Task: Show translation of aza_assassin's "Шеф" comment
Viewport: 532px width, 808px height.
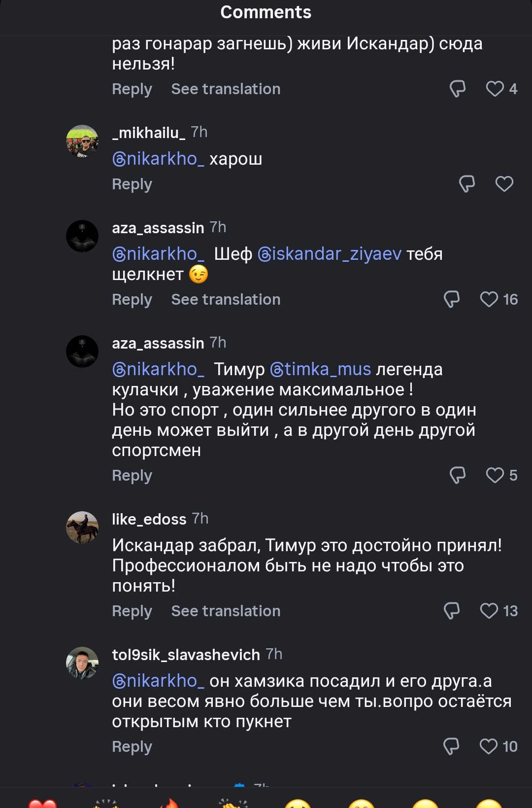Action: (x=226, y=299)
